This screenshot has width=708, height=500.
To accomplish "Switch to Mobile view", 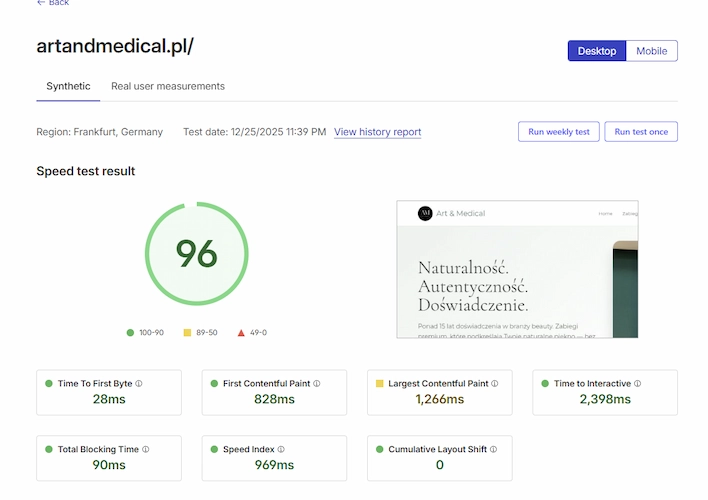I will click(x=652, y=51).
